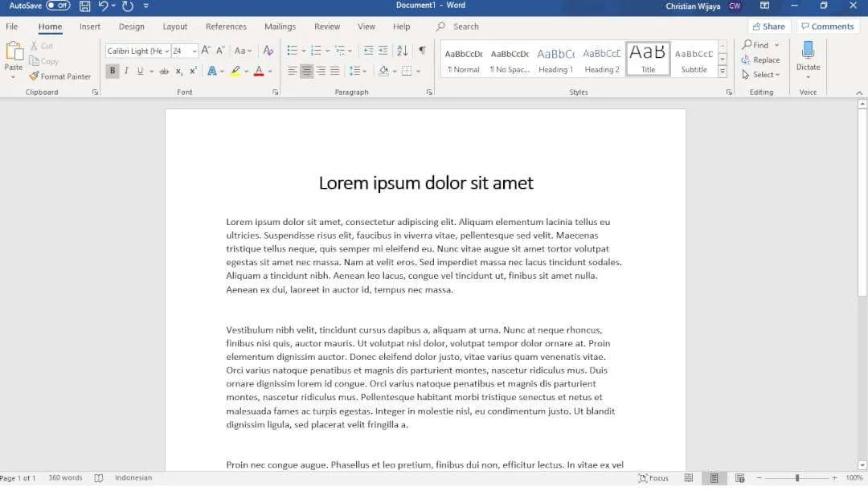Viewport: 868px width, 491px height.
Task: Open the Insert tab
Action: point(90,26)
